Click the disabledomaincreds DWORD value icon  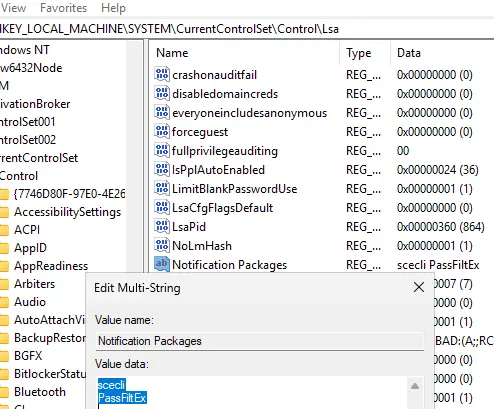click(x=162, y=94)
